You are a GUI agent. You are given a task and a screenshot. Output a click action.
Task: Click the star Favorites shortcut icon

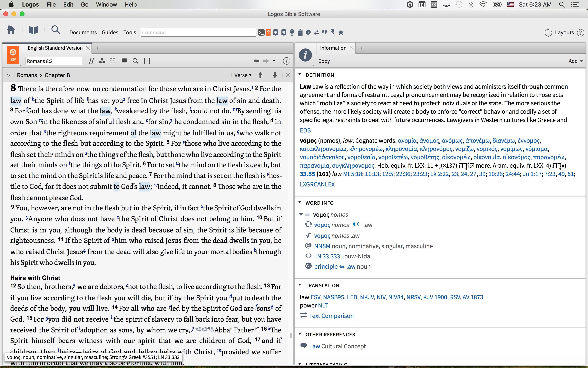[341, 32]
